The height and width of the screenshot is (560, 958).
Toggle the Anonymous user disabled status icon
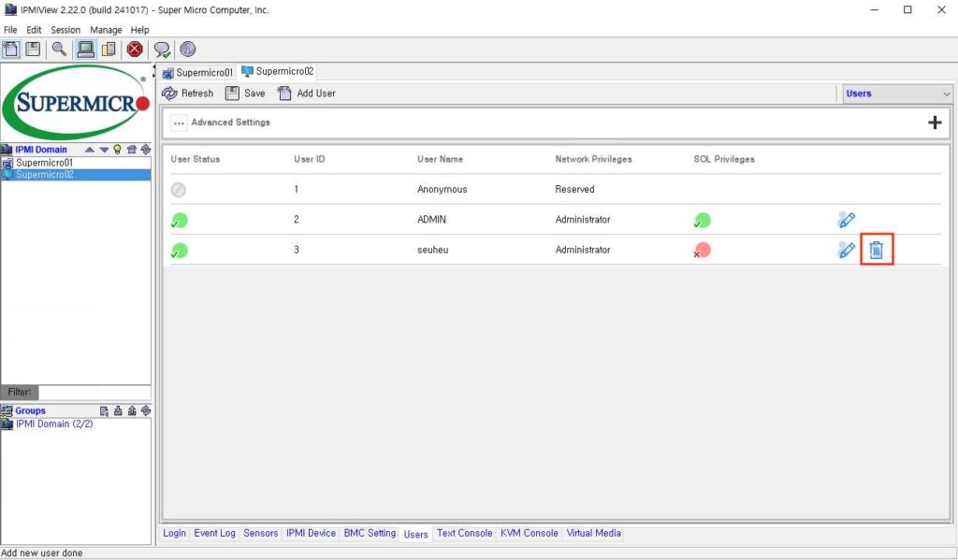point(179,190)
